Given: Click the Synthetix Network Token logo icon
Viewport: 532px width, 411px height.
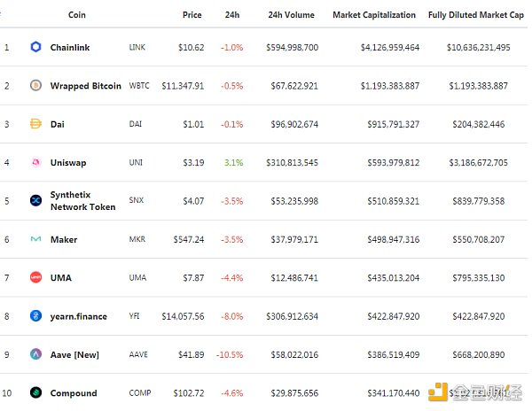Looking at the screenshot, I should [x=35, y=201].
